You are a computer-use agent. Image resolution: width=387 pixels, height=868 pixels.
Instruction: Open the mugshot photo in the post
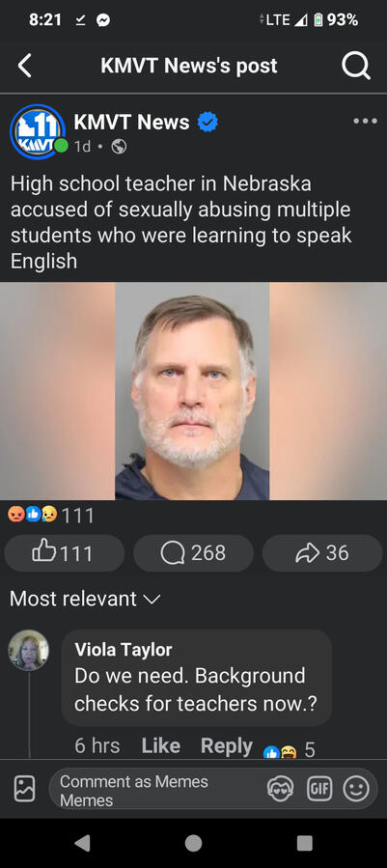(193, 391)
